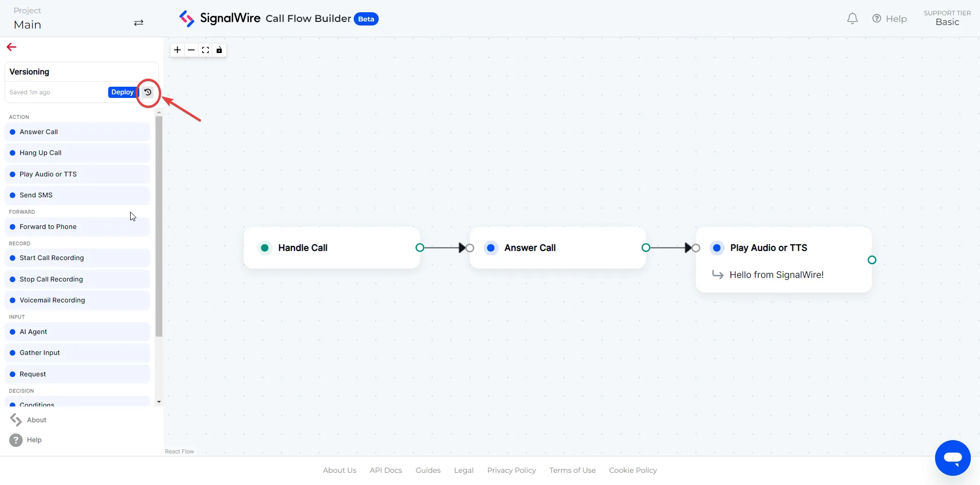Click the SignalWire logo in the header

tap(187, 18)
